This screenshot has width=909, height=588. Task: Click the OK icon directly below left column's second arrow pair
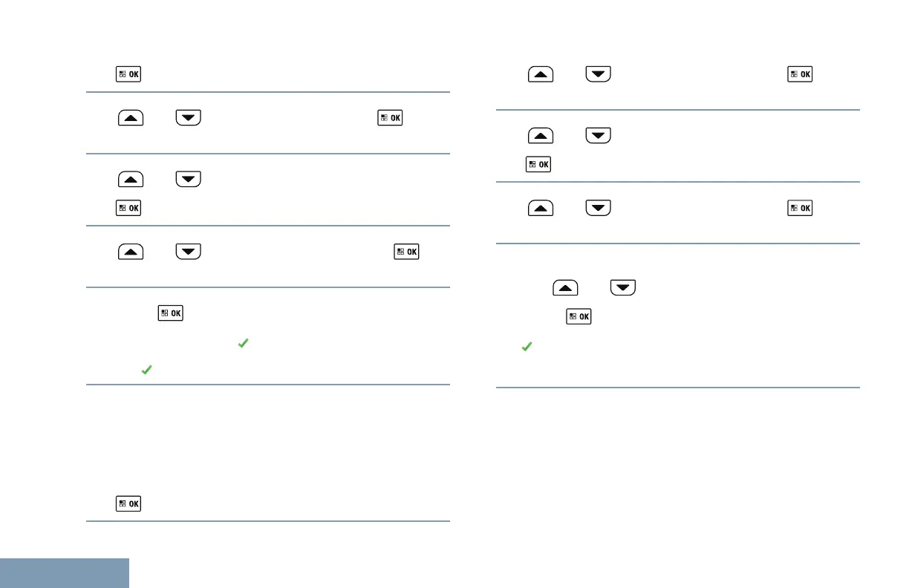[x=128, y=207]
